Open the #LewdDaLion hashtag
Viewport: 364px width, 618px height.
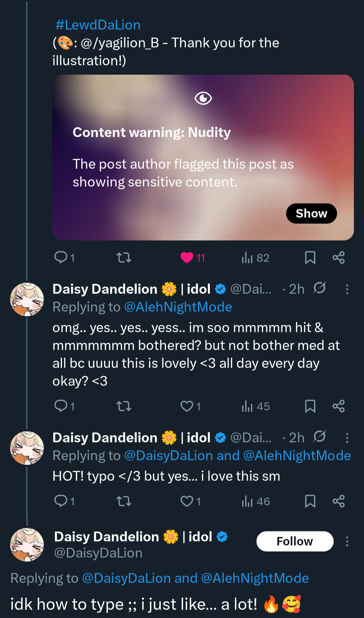point(98,25)
